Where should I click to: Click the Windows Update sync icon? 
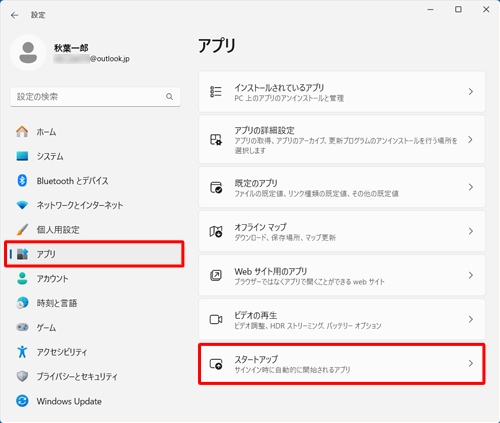click(22, 401)
